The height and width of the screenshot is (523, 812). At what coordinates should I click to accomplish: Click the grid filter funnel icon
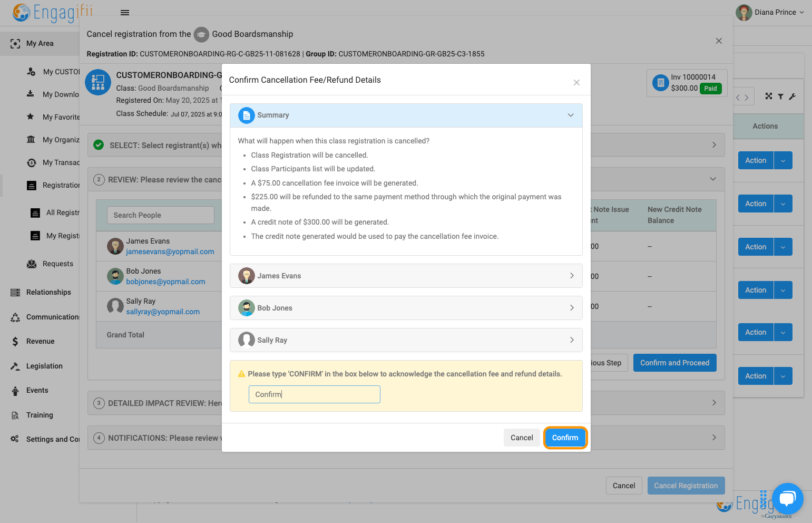(780, 96)
